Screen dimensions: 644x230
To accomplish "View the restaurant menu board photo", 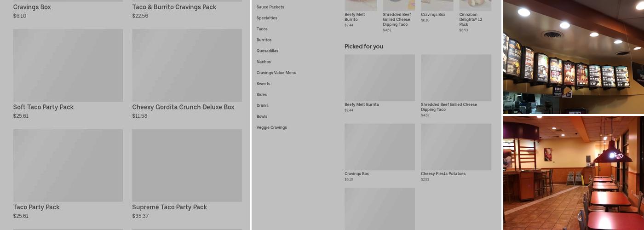I will point(573,57).
